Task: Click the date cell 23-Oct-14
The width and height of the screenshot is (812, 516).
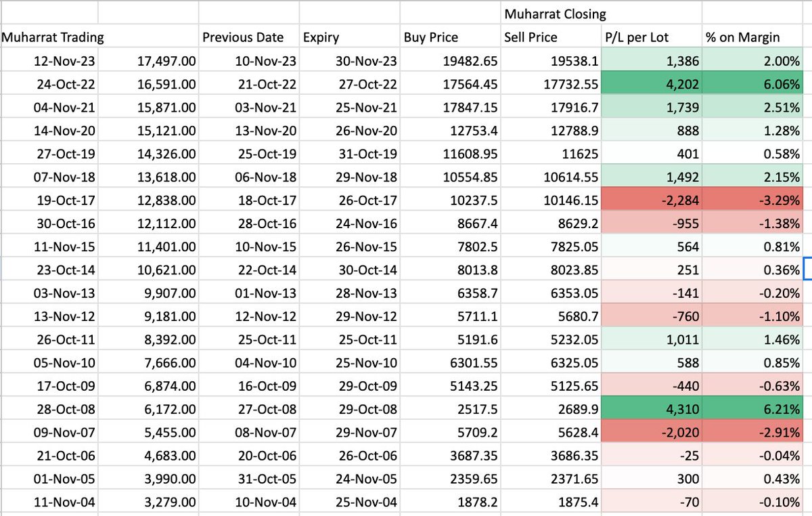Action: coord(49,269)
